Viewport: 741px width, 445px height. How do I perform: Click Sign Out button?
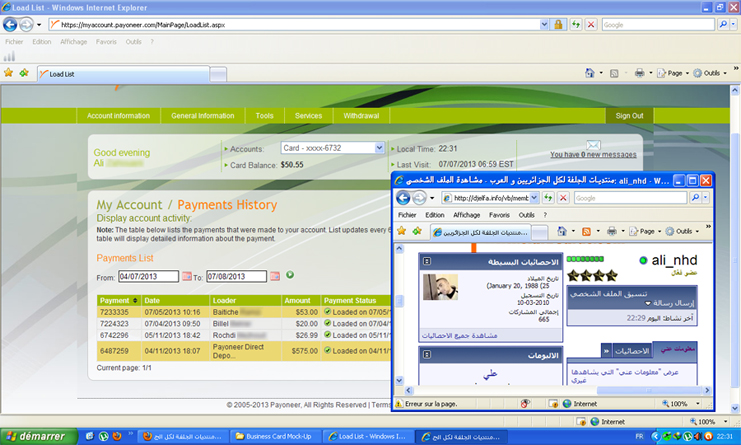629,116
